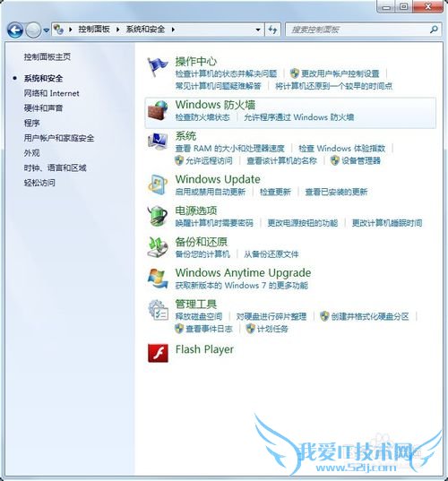Open the Flash Player text link
The width and height of the screenshot is (448, 481).
point(204,349)
